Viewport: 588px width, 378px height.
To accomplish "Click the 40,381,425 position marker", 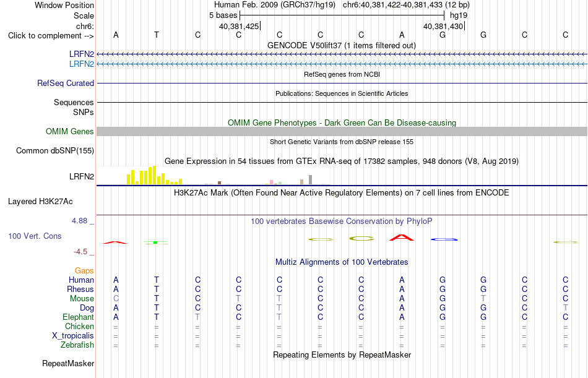I will [239, 26].
